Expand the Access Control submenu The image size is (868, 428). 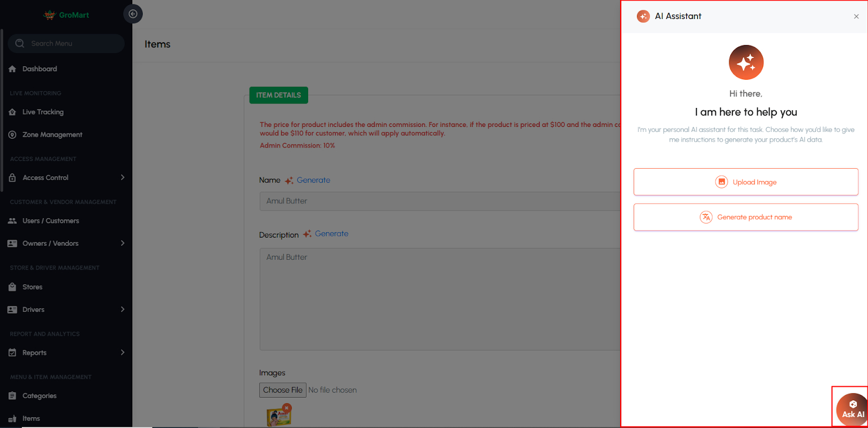point(123,177)
